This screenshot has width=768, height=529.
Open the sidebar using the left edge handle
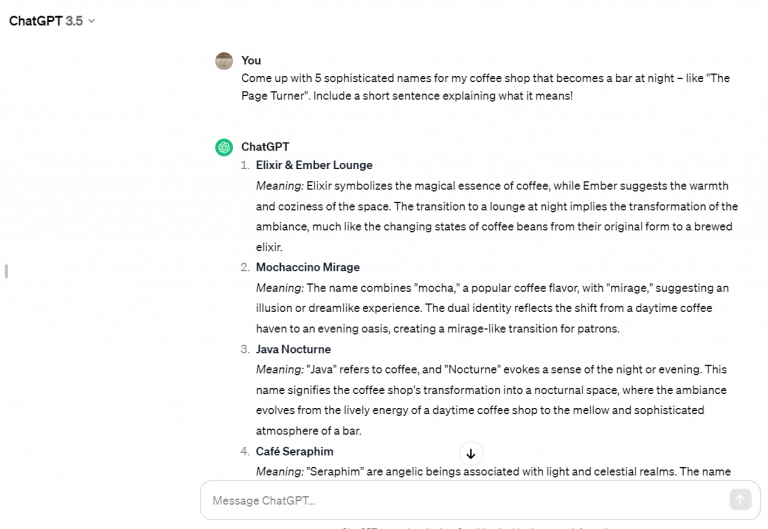(6, 271)
